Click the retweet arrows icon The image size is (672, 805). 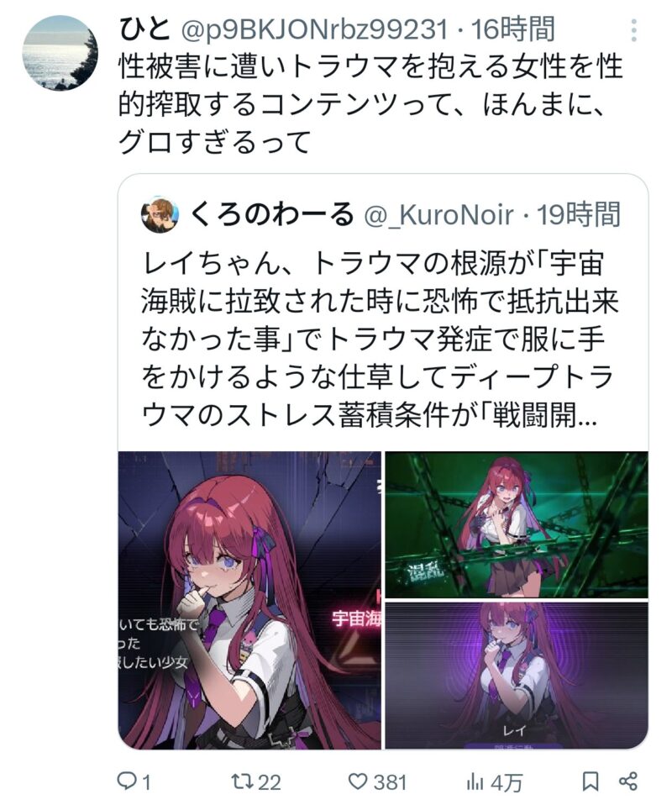[241, 781]
